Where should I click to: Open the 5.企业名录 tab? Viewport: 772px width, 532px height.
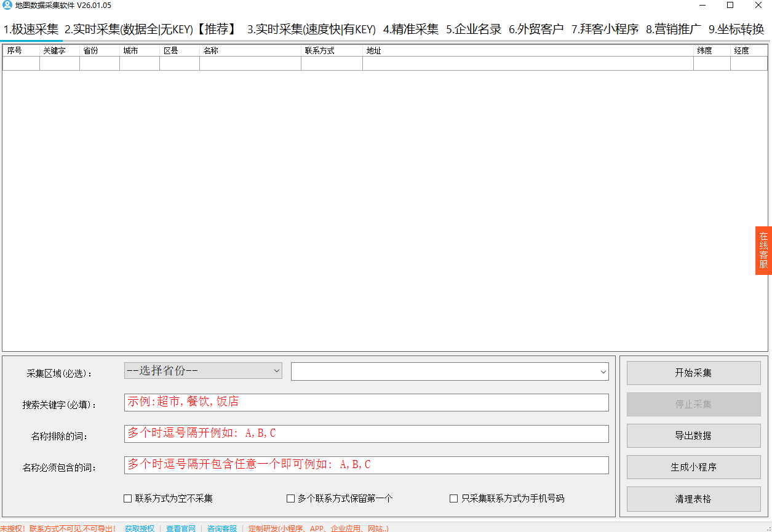(474, 29)
